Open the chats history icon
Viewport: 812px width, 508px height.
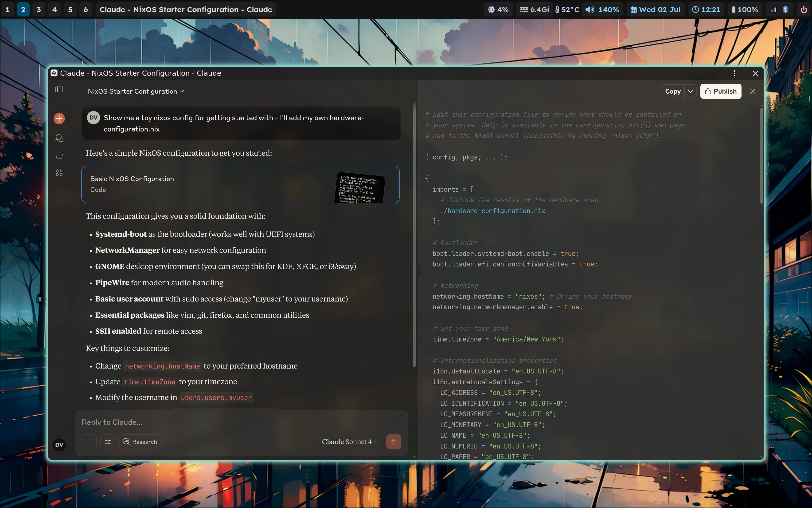[59, 138]
